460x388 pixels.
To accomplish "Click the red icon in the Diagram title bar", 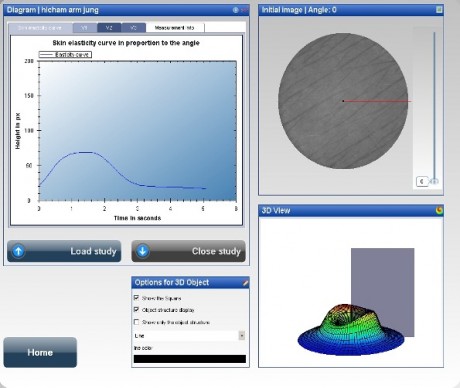I will pos(244,10).
